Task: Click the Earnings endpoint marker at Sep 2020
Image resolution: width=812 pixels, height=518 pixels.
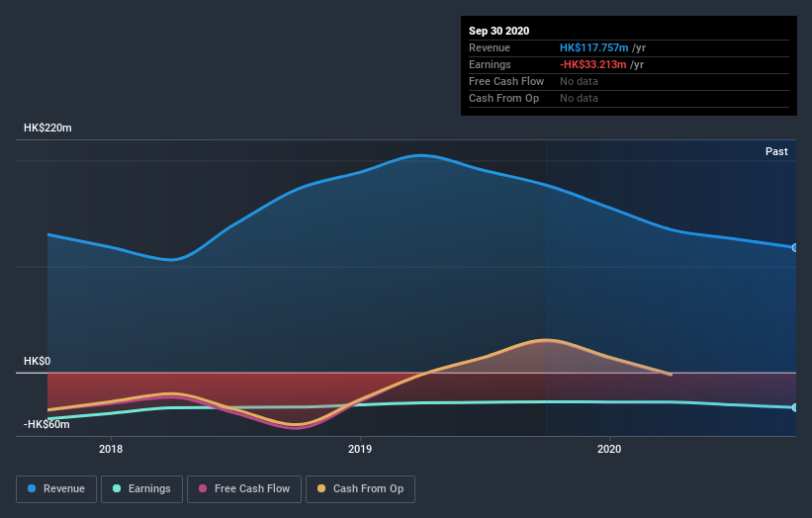Action: click(x=794, y=407)
